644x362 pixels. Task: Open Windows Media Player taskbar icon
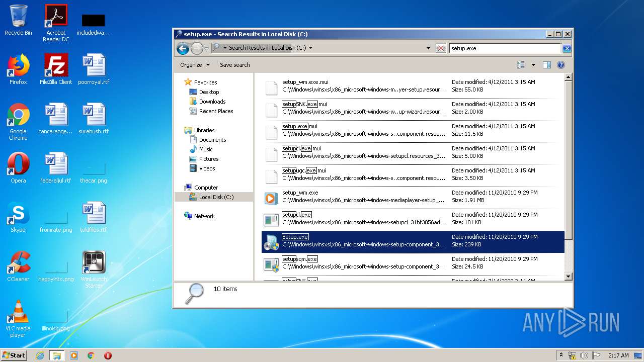pos(74,355)
